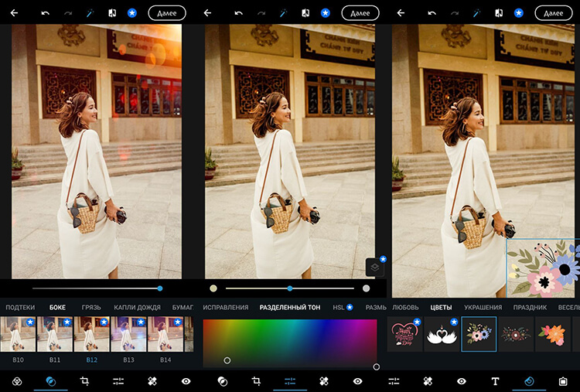The height and width of the screenshot is (392, 580).
Task: Select the РАЗДЕЛЕННЫЙ ТОН tab
Action: point(290,307)
